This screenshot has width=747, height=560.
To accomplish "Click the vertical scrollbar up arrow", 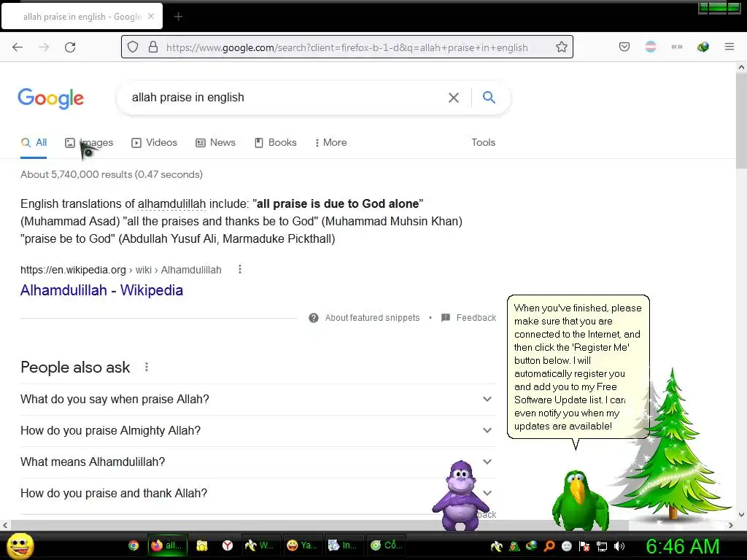I will (x=741, y=67).
